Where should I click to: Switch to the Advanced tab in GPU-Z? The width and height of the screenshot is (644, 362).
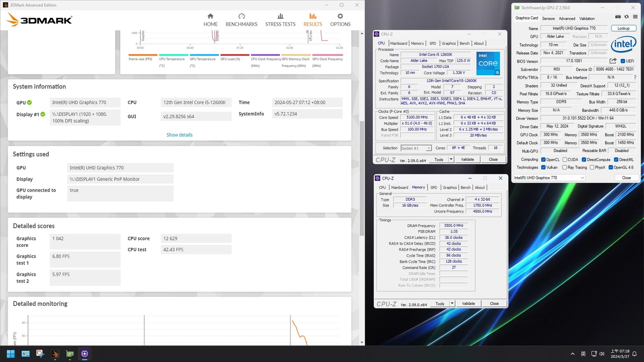coord(567,18)
